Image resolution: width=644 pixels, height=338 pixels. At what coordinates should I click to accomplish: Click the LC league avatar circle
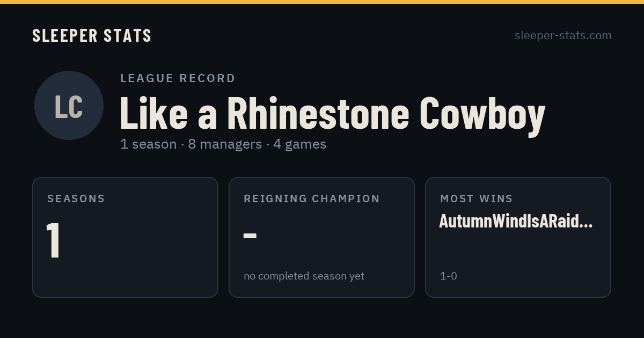[x=69, y=105]
